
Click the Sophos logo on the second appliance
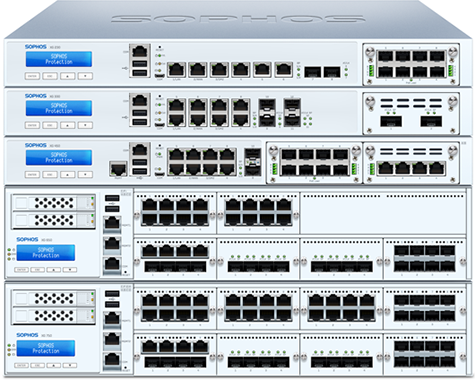tap(36, 96)
